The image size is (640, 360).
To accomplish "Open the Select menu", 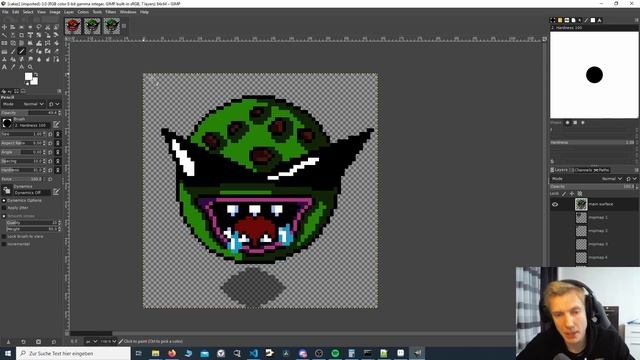I will 28,12.
